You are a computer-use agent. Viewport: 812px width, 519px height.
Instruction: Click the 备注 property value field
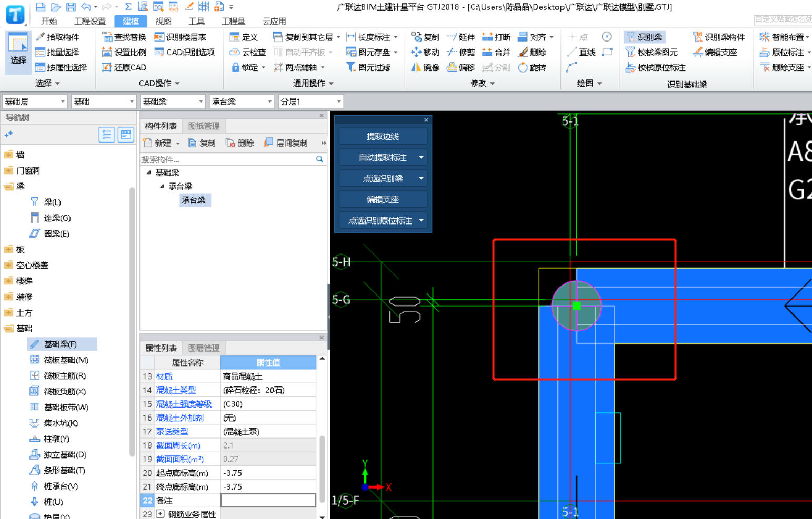[x=268, y=500]
